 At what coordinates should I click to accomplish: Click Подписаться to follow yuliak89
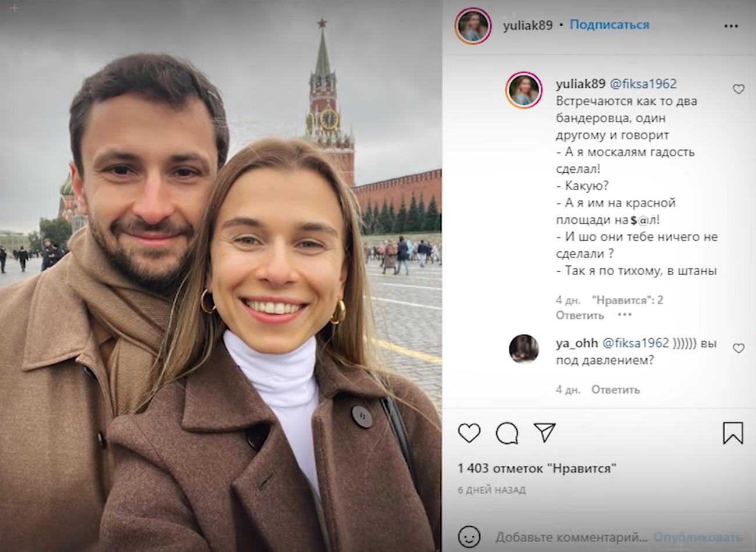coord(609,24)
